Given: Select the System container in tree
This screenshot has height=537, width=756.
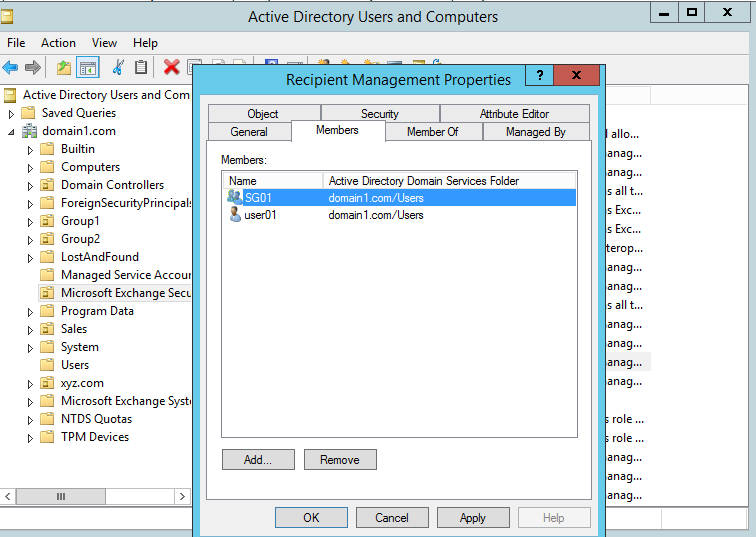Looking at the screenshot, I should (x=80, y=347).
